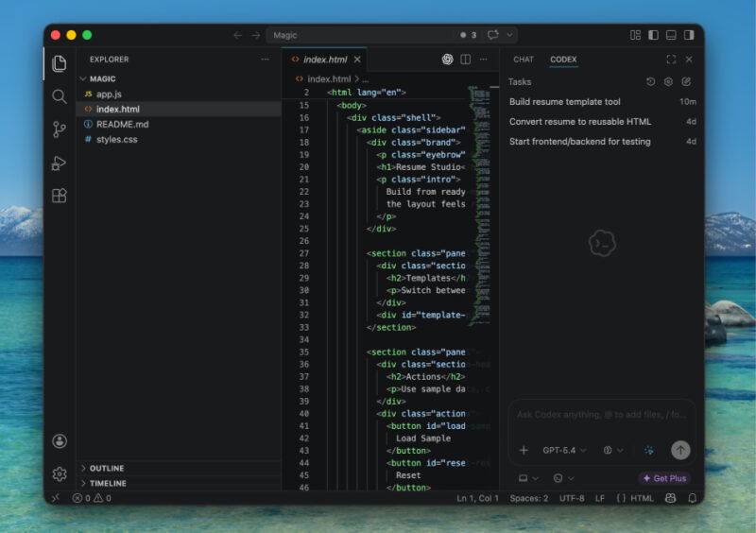The width and height of the screenshot is (756, 533).
Task: Open the Source Control view
Action: pyautogui.click(x=60, y=129)
